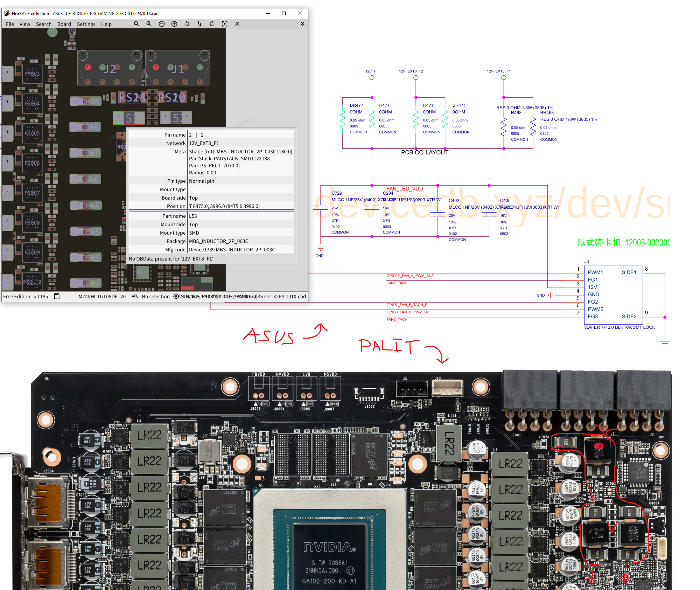Zoom out with the circled minus icon
This screenshot has width=700, height=590.
tap(162, 24)
